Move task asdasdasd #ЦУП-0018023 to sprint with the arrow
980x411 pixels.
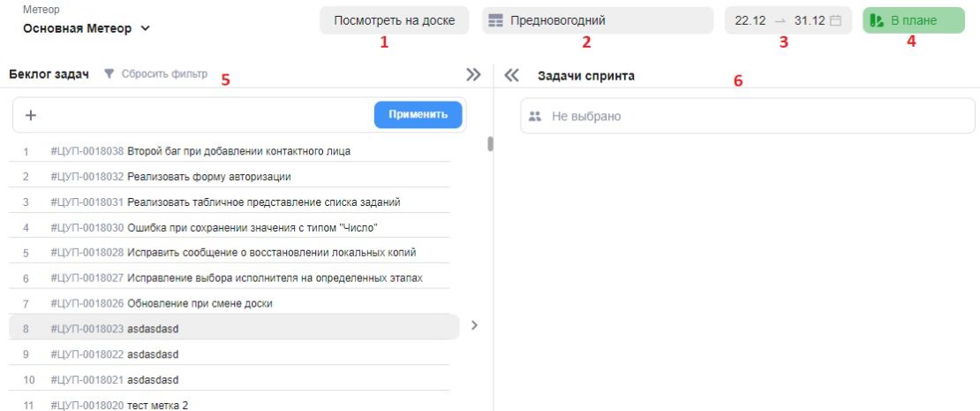(x=474, y=325)
